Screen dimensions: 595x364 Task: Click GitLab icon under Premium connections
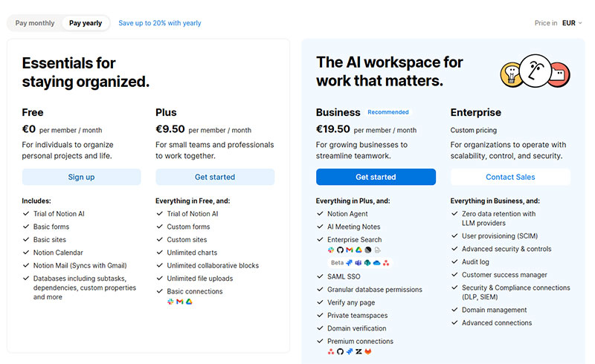(367, 352)
